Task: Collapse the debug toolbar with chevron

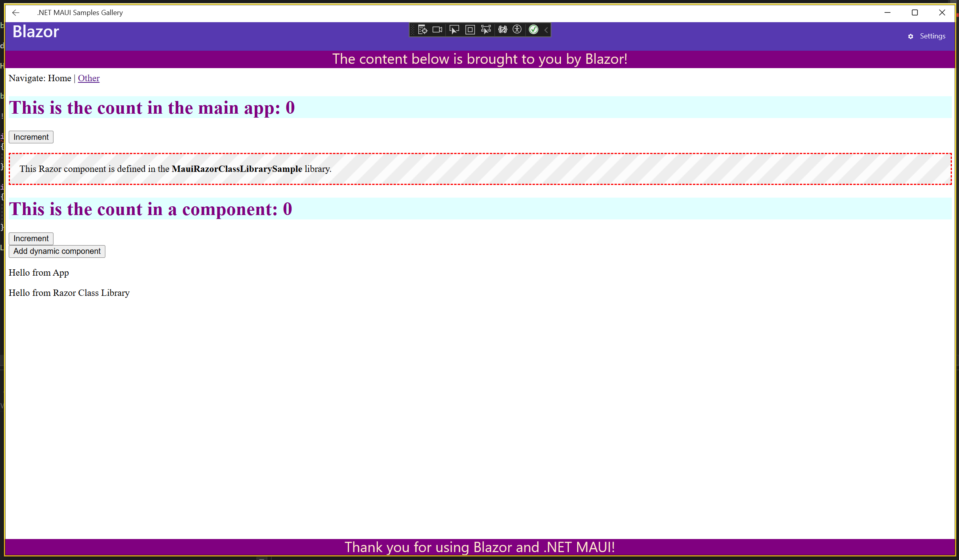Action: [546, 30]
